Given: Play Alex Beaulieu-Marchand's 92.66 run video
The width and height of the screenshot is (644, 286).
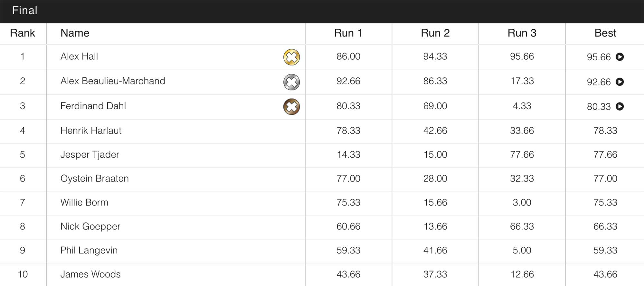Looking at the screenshot, I should (x=620, y=82).
